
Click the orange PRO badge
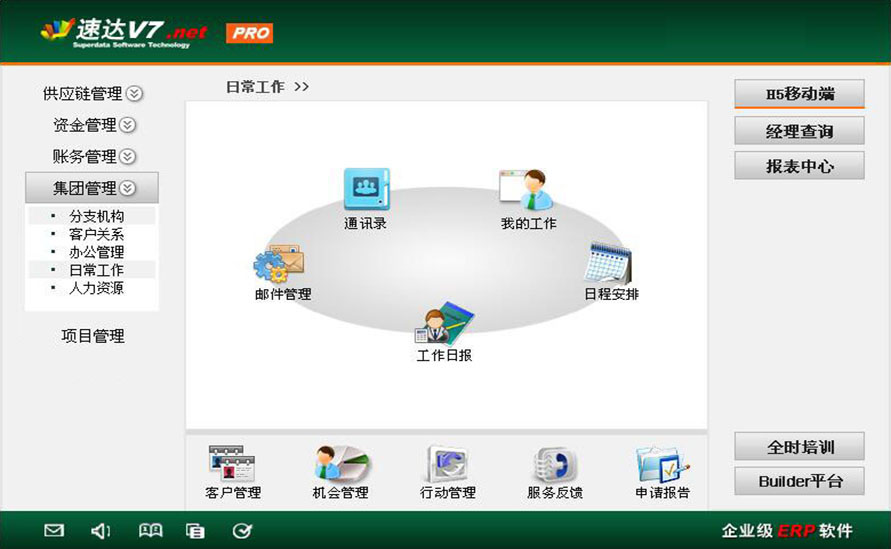[x=249, y=33]
